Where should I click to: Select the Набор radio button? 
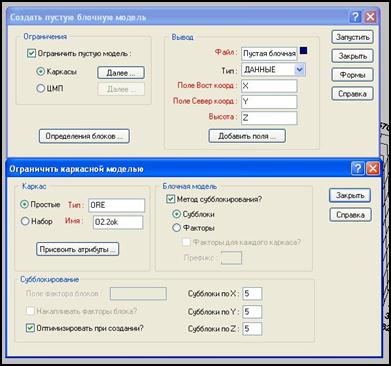point(25,221)
